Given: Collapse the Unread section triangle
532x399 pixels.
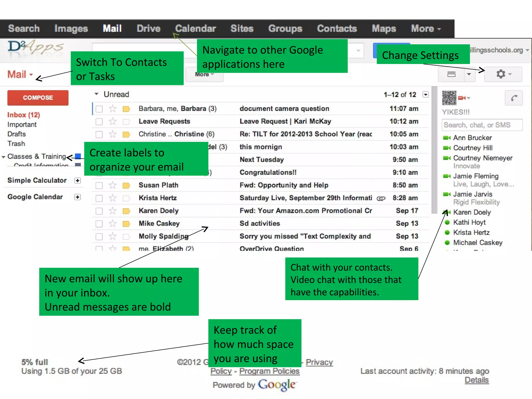Looking at the screenshot, I should tap(96, 94).
